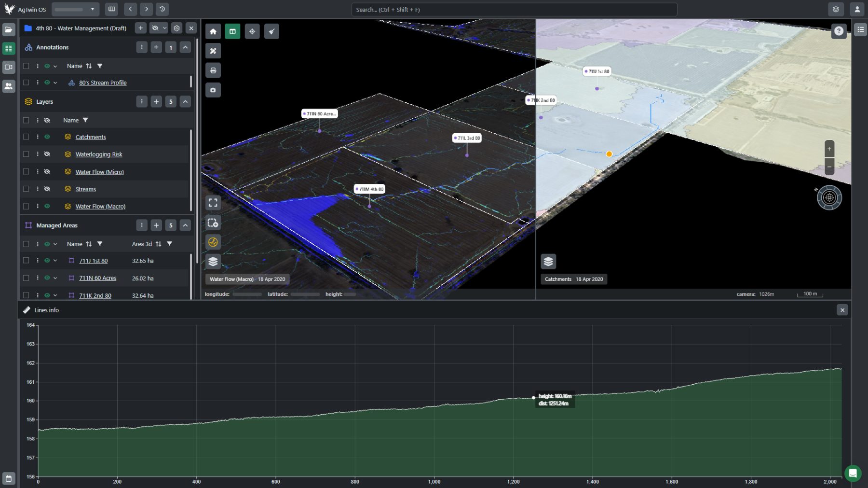Open the Water Flow (Macro) layer link
The height and width of the screenshot is (488, 868).
[100, 206]
